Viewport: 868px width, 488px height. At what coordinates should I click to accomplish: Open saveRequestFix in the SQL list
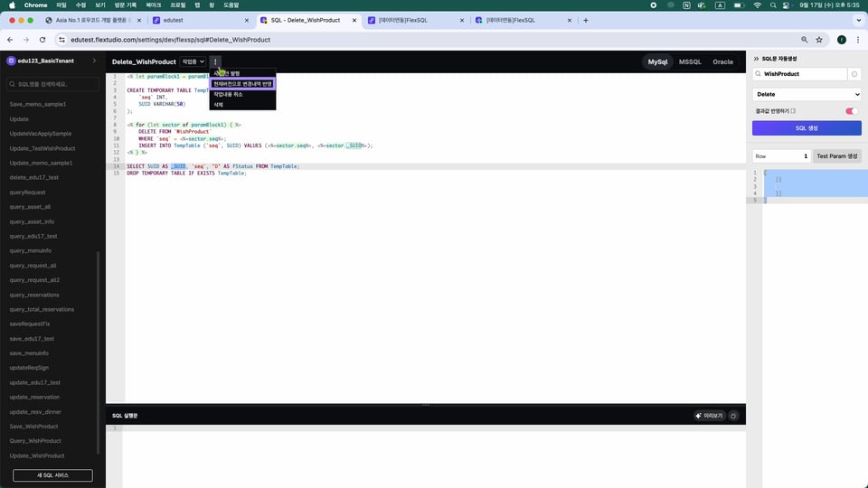click(x=30, y=324)
